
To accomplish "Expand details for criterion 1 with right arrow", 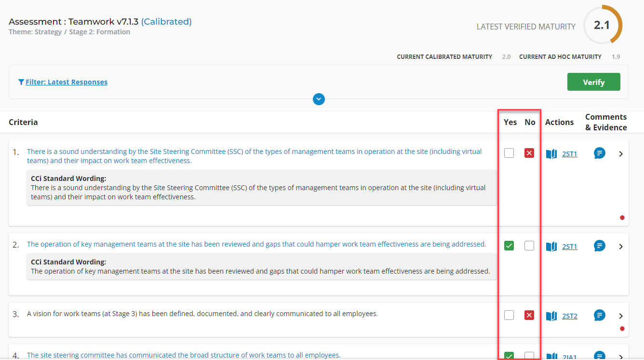I will coord(621,153).
